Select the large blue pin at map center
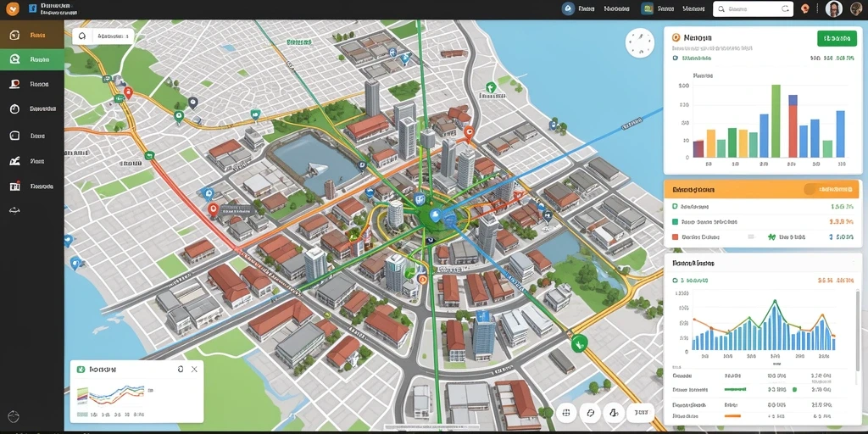Image resolution: width=868 pixels, height=434 pixels. [435, 215]
